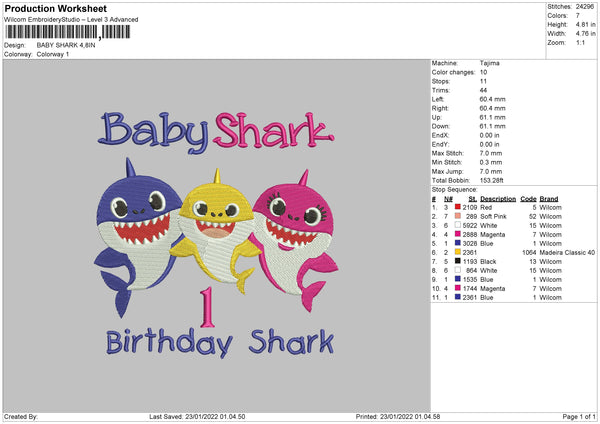Click the Width value "4.76 in"
Viewport: 600px width, 424px height.
(x=585, y=34)
